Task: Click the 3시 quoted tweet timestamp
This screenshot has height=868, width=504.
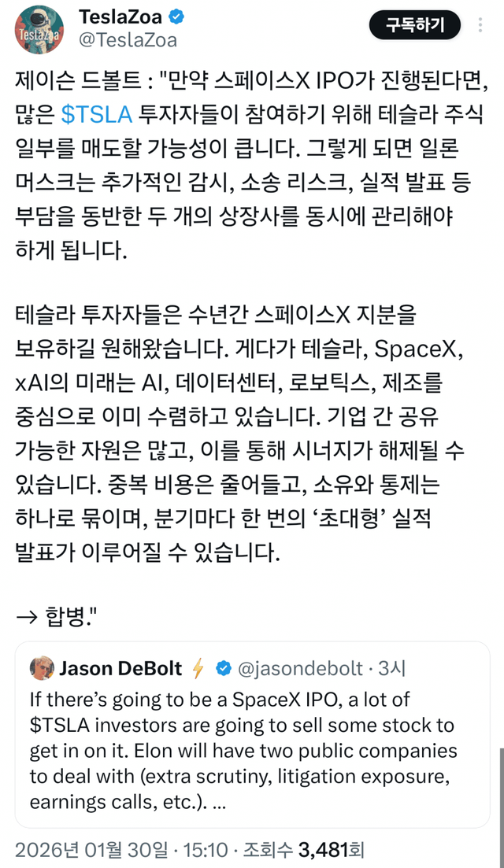Action: click(391, 669)
